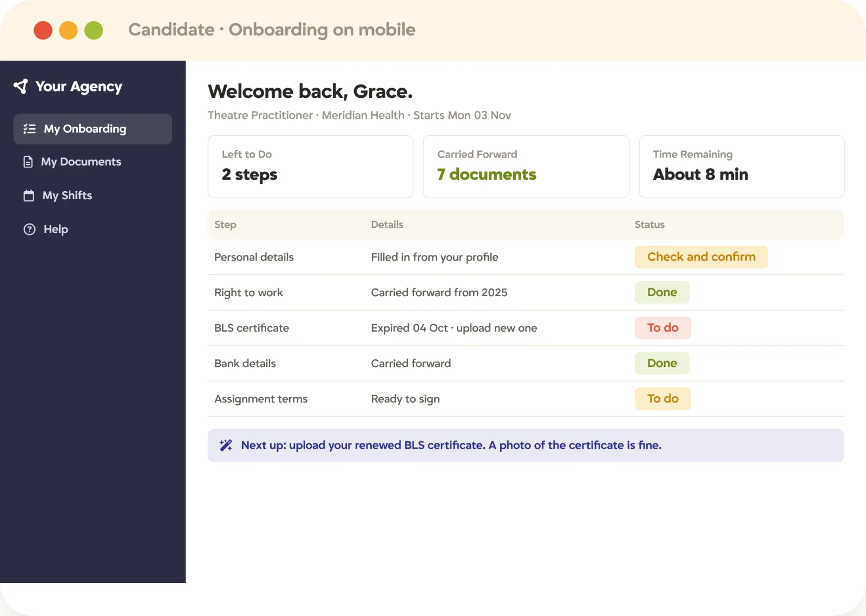Click the magic wand icon in Next up banner
The image size is (866, 616).
click(226, 445)
